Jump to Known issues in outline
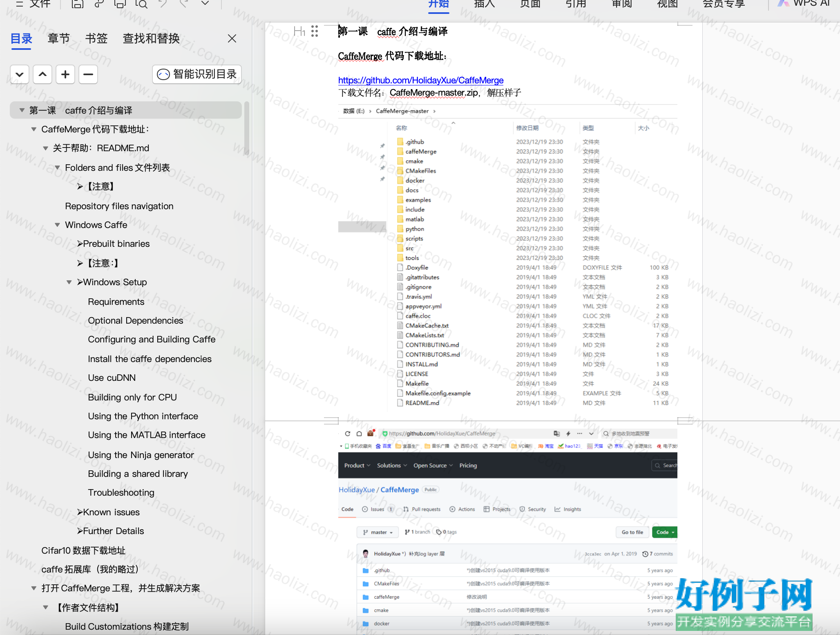The width and height of the screenshot is (840, 635). [108, 512]
